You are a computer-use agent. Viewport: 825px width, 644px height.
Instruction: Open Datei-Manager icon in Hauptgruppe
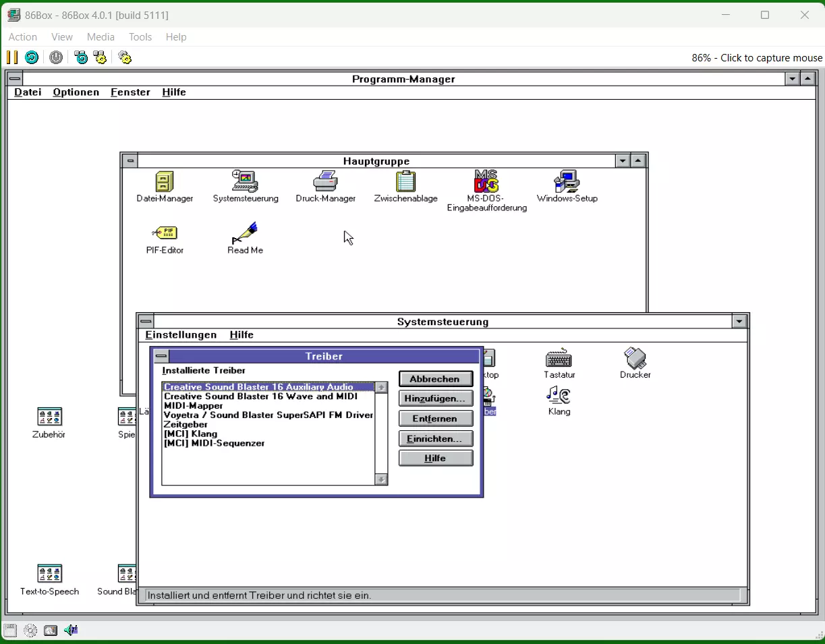(x=165, y=187)
